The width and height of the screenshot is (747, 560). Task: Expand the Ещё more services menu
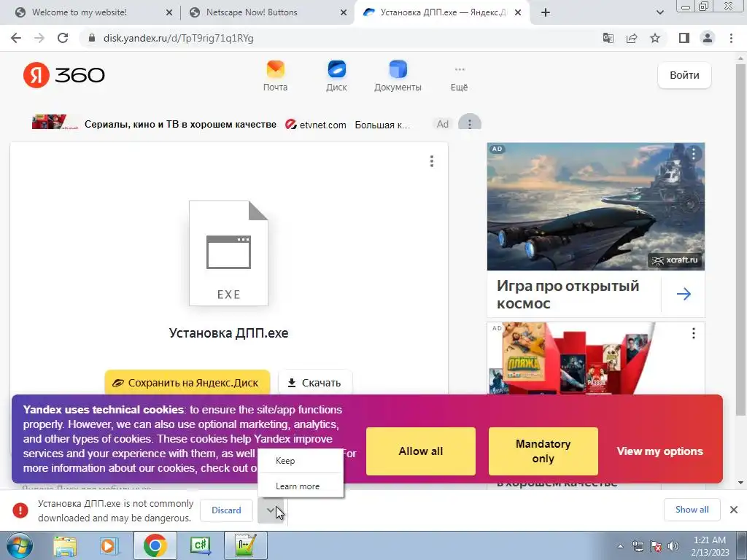click(460, 77)
